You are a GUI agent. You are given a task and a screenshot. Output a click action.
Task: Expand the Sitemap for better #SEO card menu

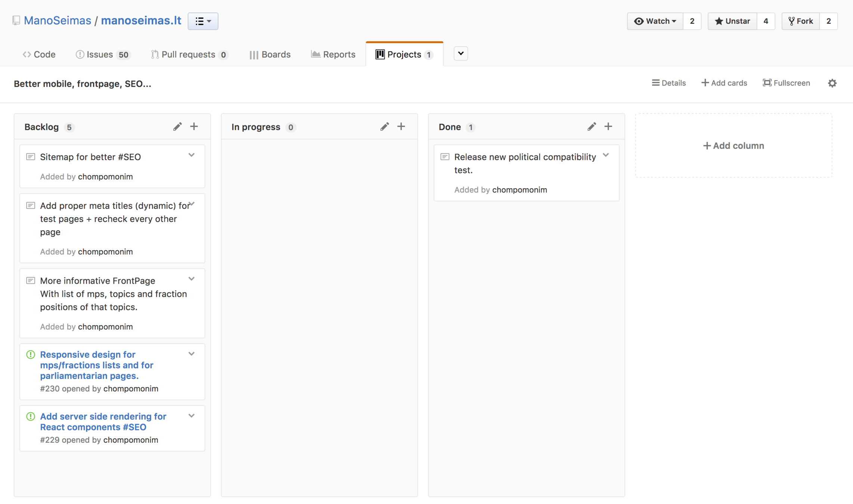[192, 155]
